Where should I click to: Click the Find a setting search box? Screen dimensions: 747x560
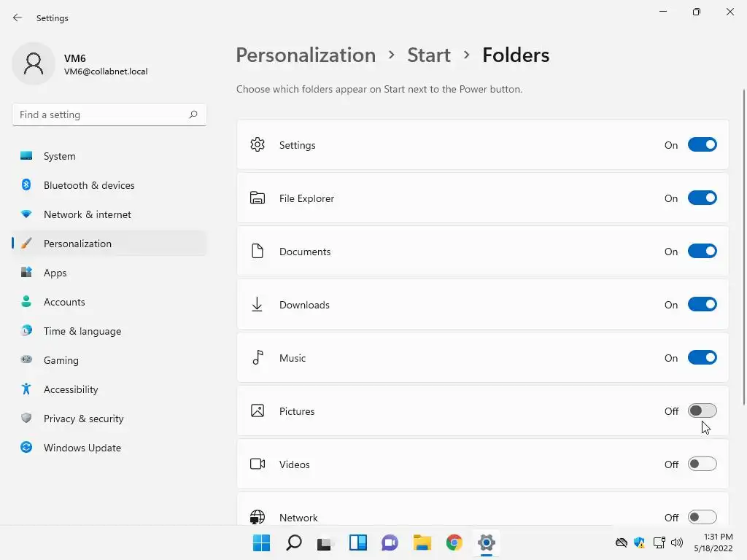coord(101,114)
